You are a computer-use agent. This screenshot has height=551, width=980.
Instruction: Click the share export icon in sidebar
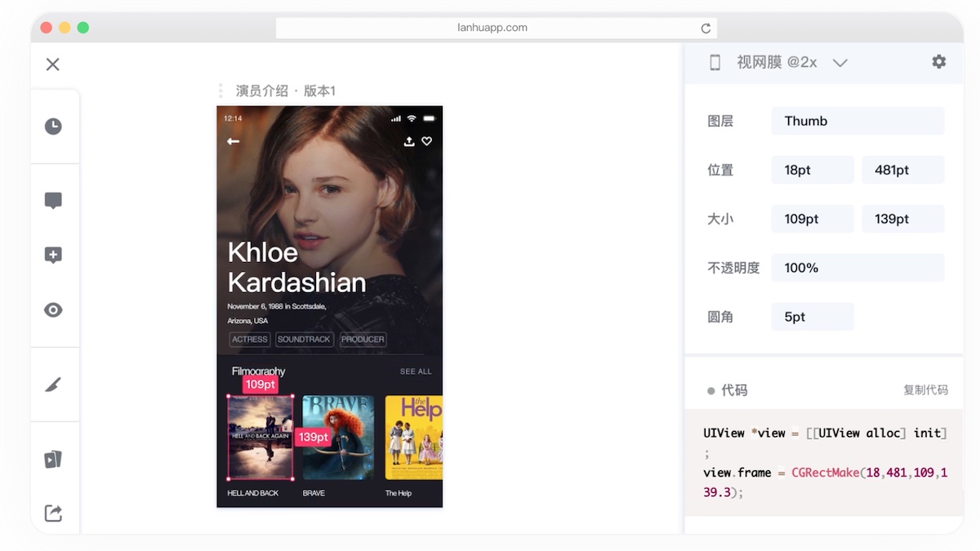pos(53,513)
